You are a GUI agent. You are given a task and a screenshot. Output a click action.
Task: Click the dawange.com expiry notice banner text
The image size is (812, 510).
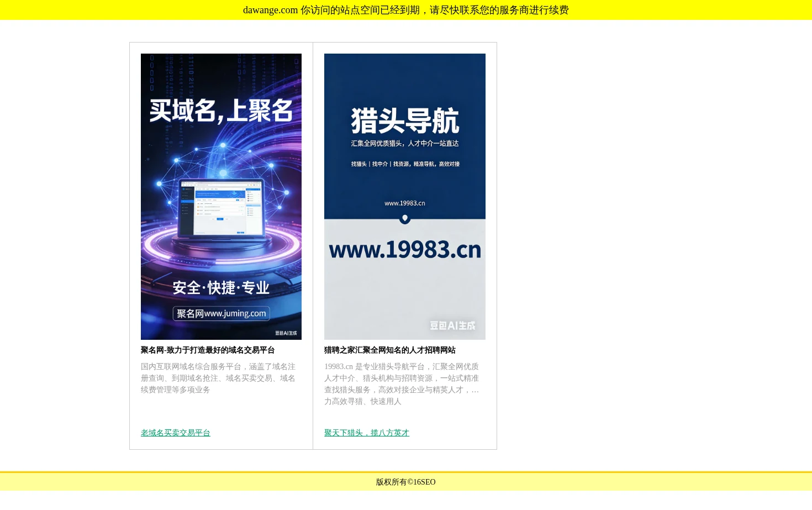[x=406, y=10]
